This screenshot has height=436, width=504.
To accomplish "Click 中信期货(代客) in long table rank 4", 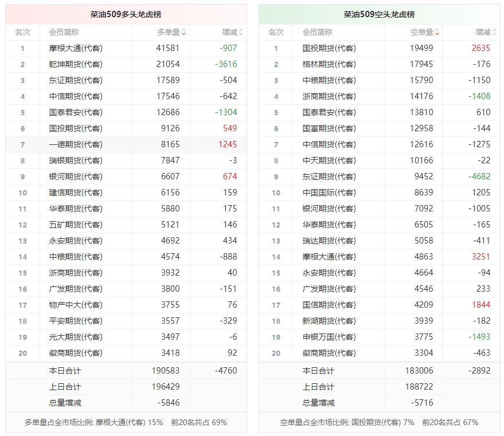I will point(76,96).
